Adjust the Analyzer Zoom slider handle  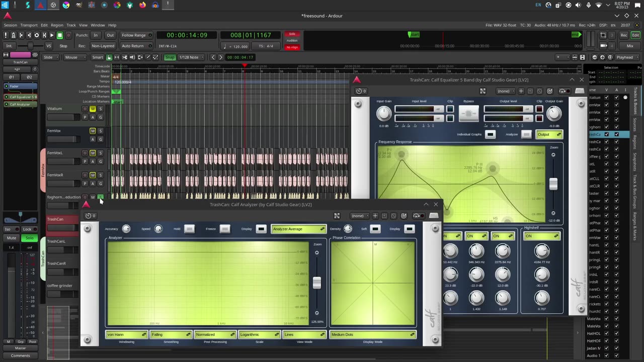tap(316, 283)
